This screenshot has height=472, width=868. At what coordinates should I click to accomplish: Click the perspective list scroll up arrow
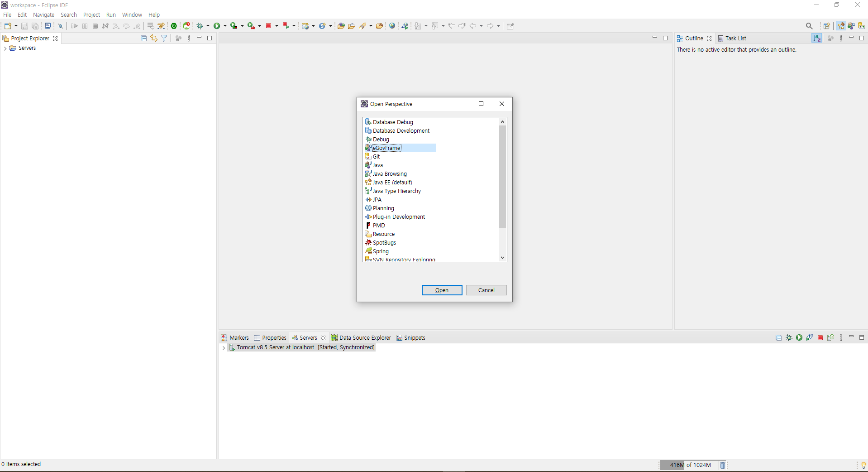pos(502,121)
